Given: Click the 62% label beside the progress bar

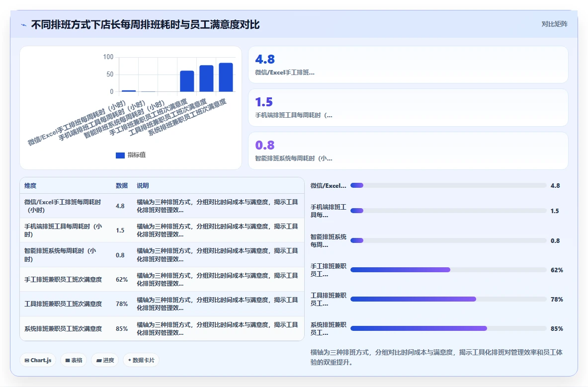Looking at the screenshot, I should 557,270.
